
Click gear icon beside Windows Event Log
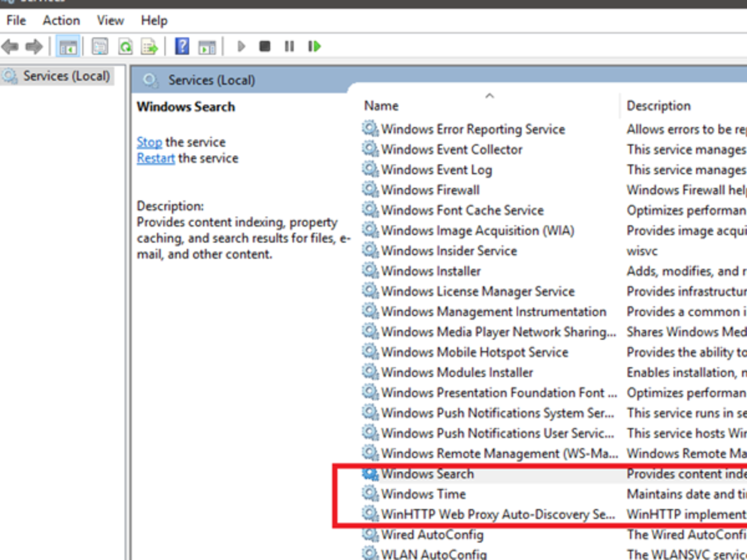[370, 169]
